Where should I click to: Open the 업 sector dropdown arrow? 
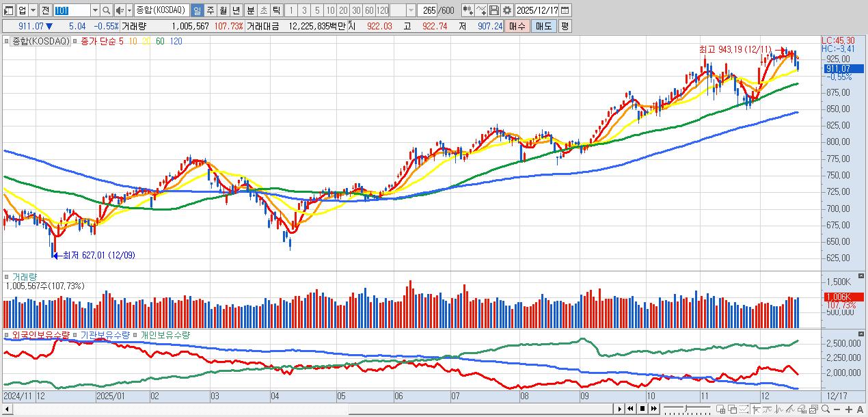point(33,11)
